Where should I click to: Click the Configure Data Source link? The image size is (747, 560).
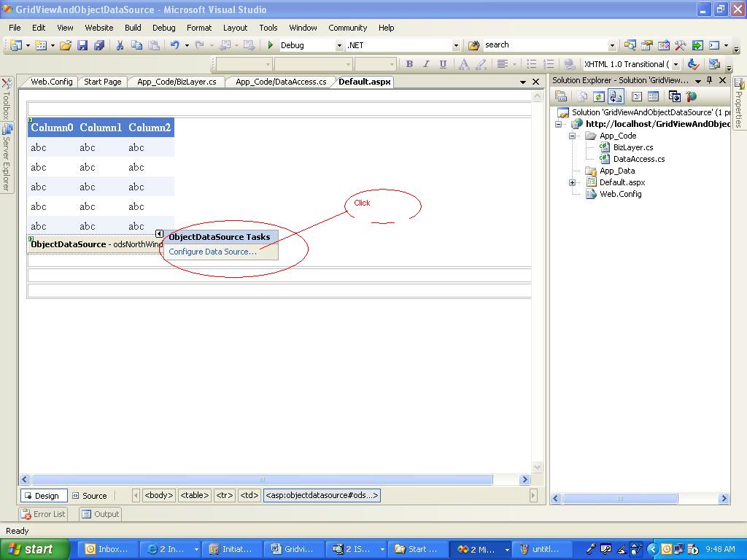pos(212,252)
